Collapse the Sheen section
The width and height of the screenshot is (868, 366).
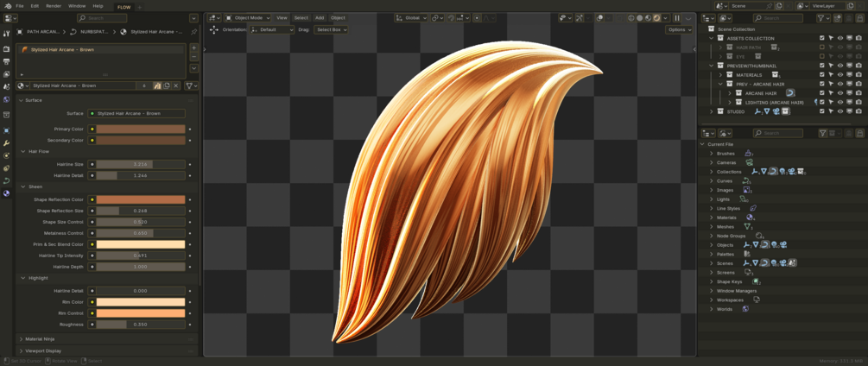point(23,186)
